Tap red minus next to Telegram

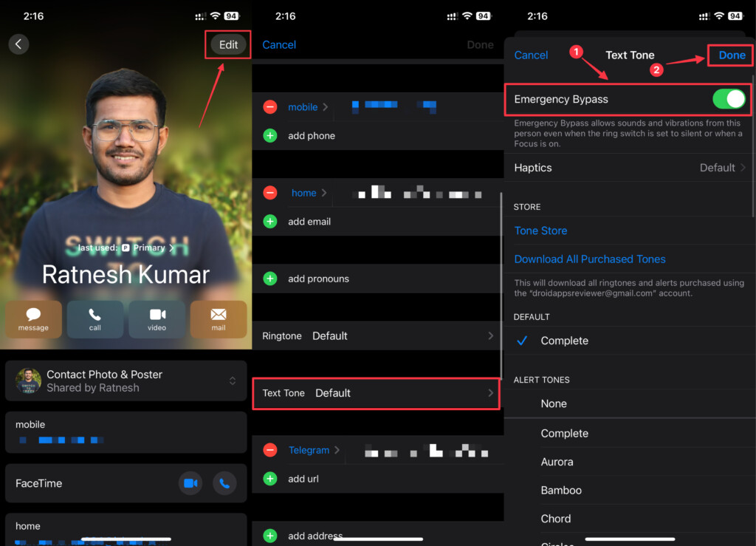click(270, 450)
